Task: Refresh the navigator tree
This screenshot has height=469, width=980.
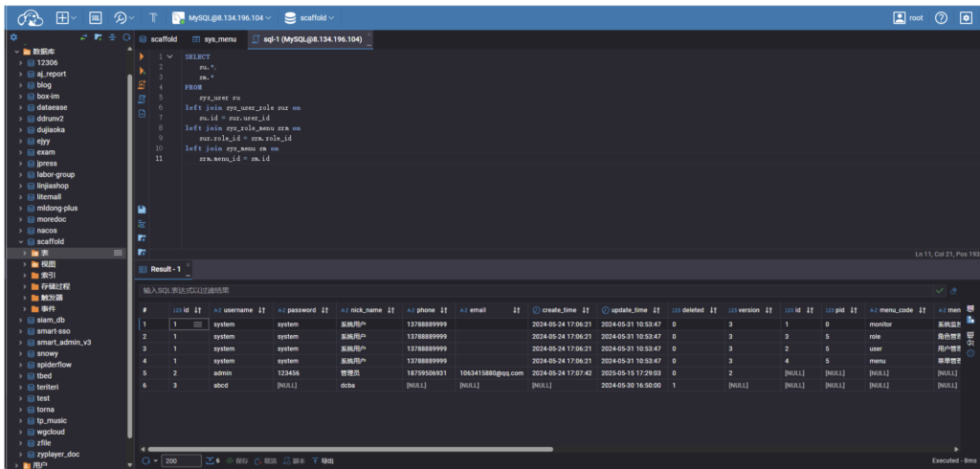Action: tap(126, 37)
